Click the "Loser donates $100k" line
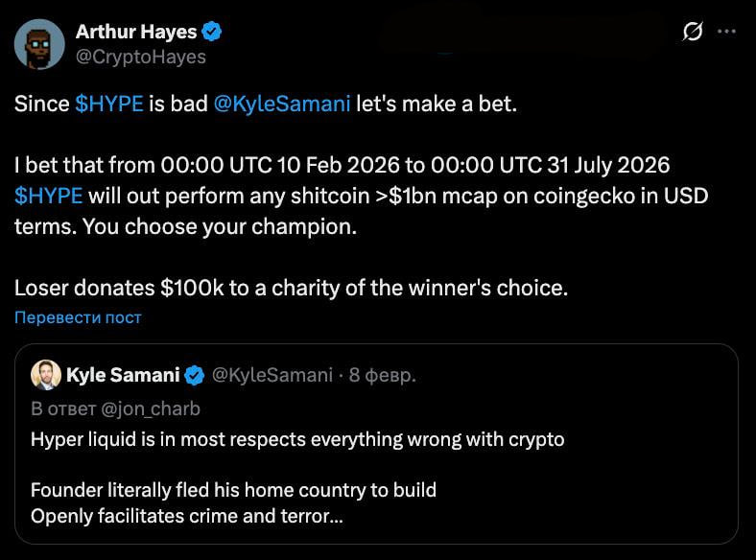This screenshot has height=560, width=756. [x=291, y=287]
